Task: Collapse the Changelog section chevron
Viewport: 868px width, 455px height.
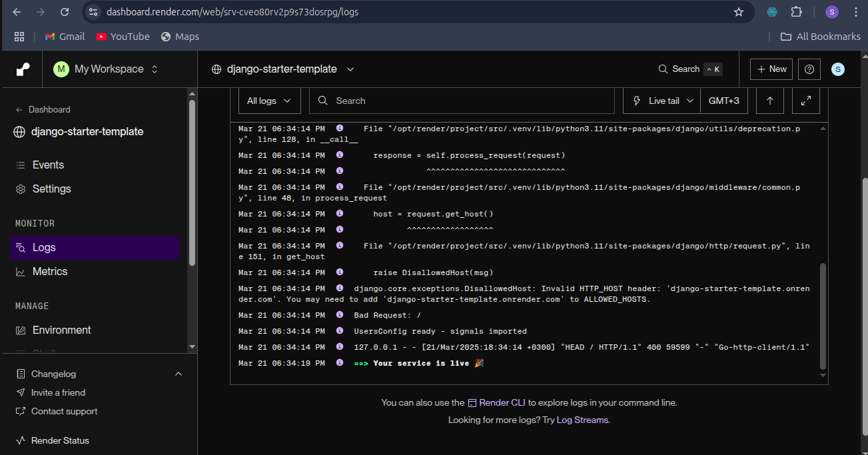Action: [x=179, y=374]
